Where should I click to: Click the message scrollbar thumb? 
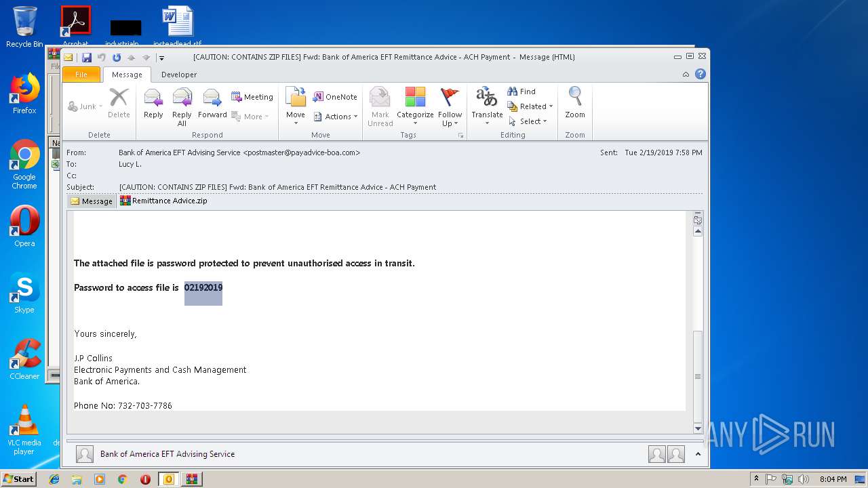[x=698, y=376]
